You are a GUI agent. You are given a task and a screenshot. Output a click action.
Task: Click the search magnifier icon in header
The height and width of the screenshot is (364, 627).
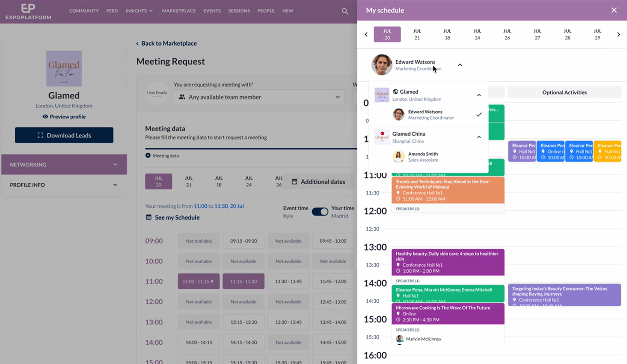tap(345, 11)
